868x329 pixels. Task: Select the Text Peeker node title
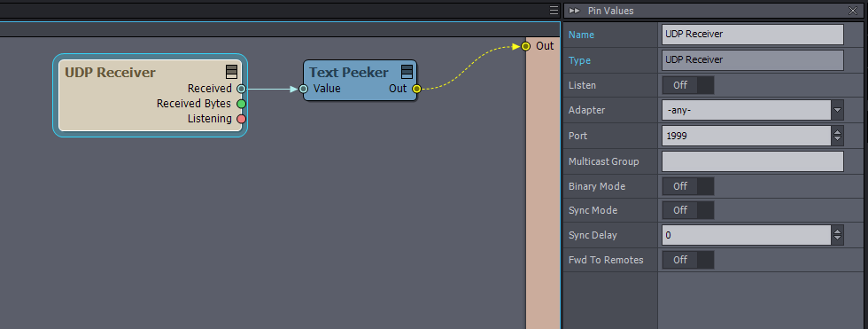(349, 73)
